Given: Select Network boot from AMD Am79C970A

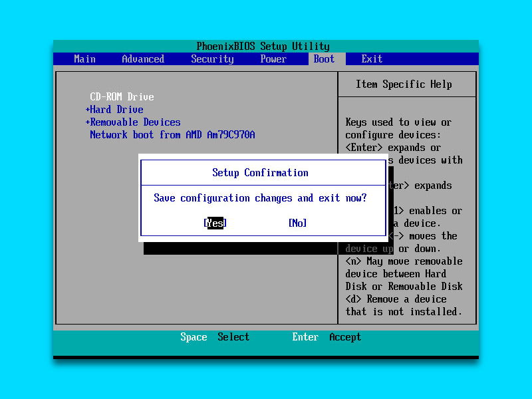Looking at the screenshot, I should (172, 135).
